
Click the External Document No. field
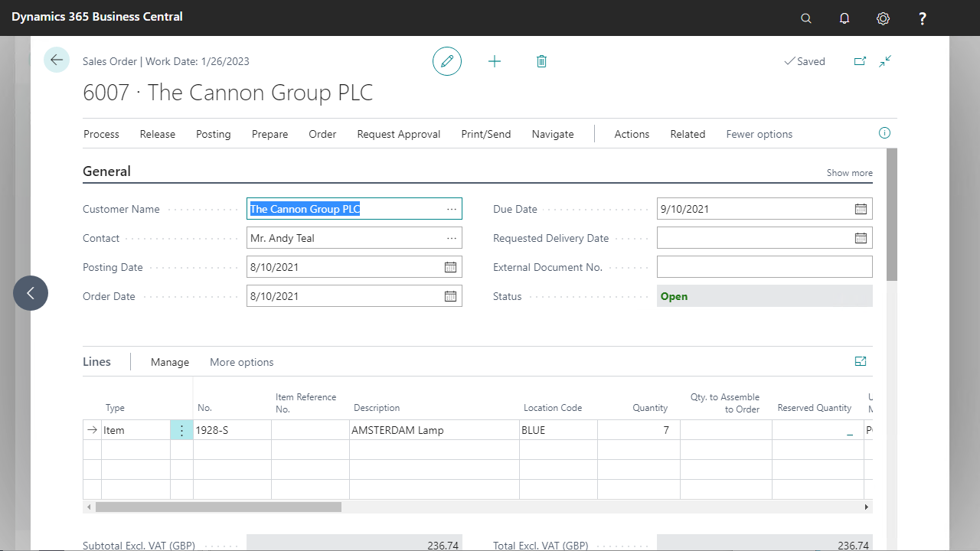[765, 267]
